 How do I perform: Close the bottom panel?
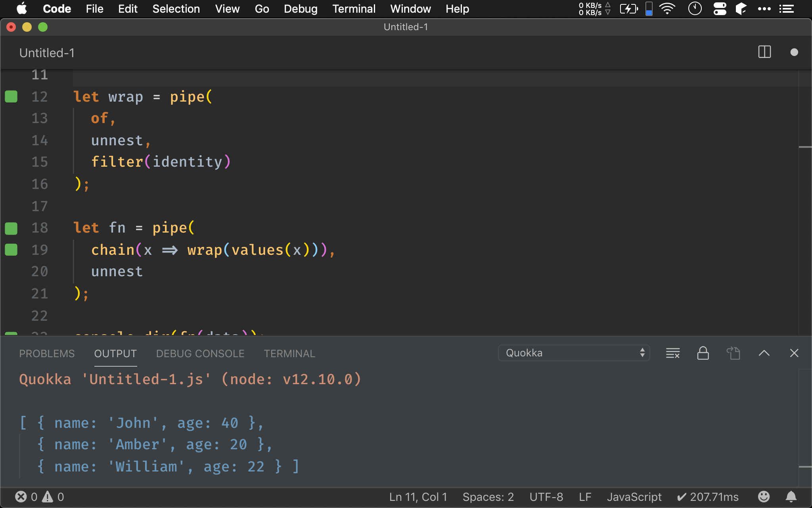click(x=794, y=353)
